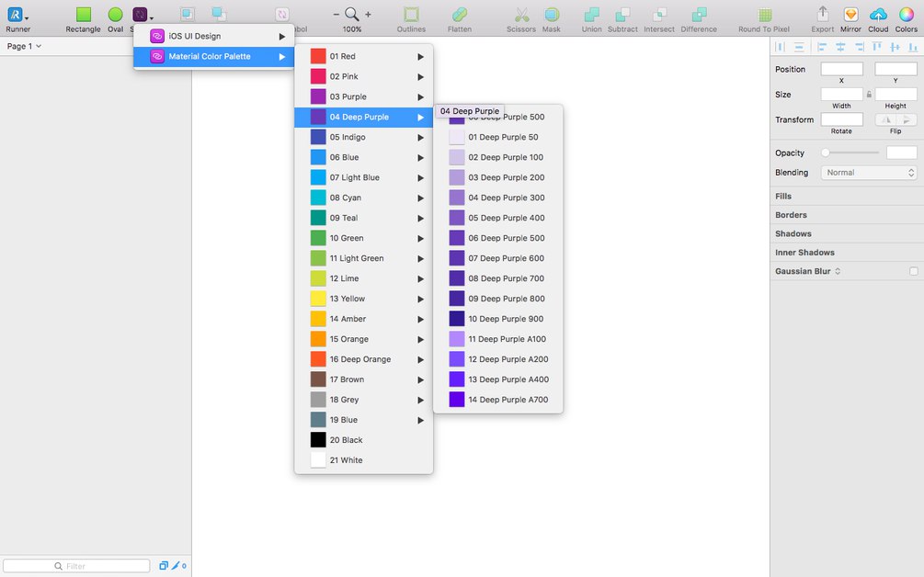This screenshot has height=577, width=924.
Task: Zoom in with the plus button
Action: click(369, 14)
